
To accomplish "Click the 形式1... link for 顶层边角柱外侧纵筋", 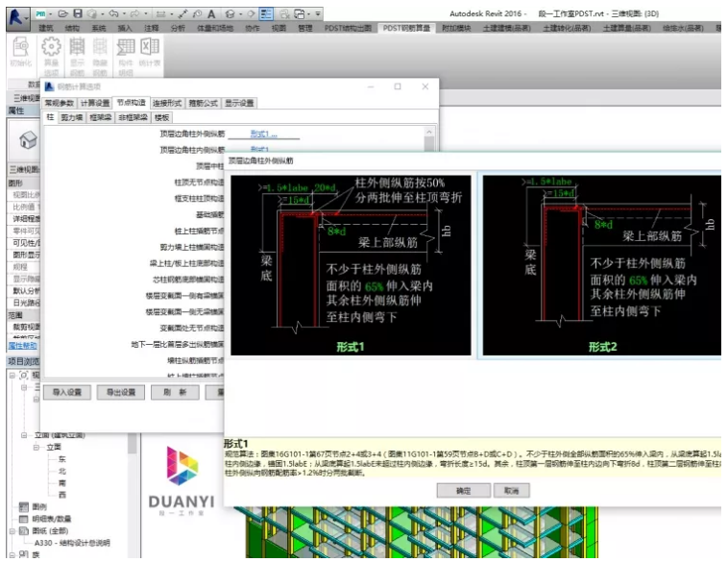I will (x=262, y=134).
